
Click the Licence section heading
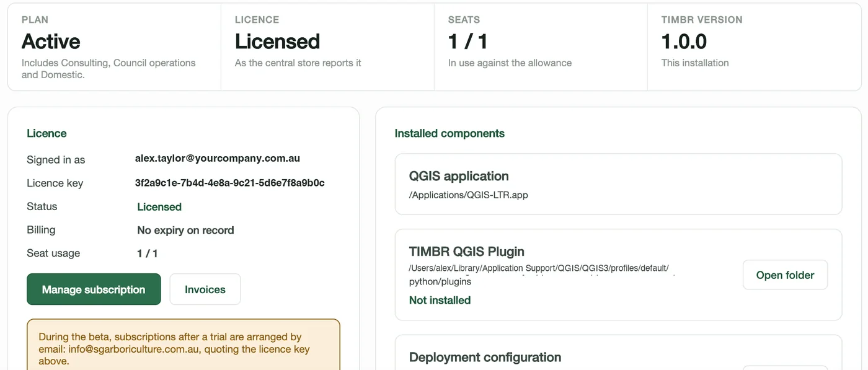[46, 133]
